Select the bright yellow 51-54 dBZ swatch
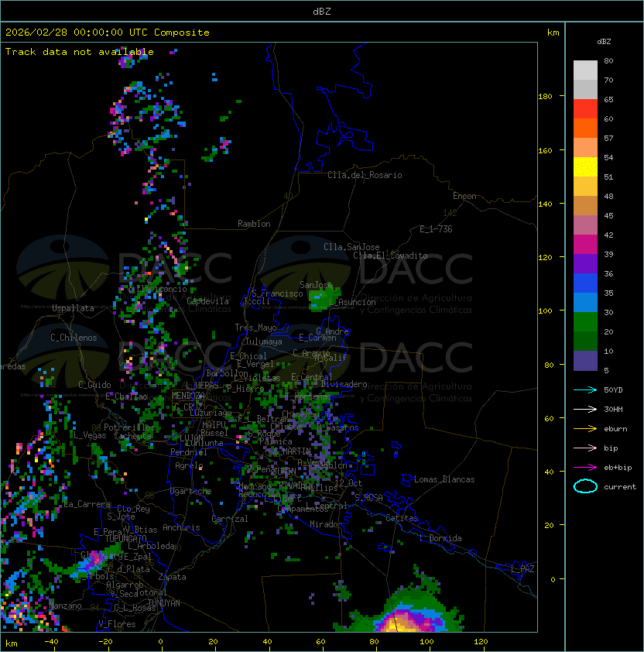This screenshot has height=652, width=644. [585, 166]
